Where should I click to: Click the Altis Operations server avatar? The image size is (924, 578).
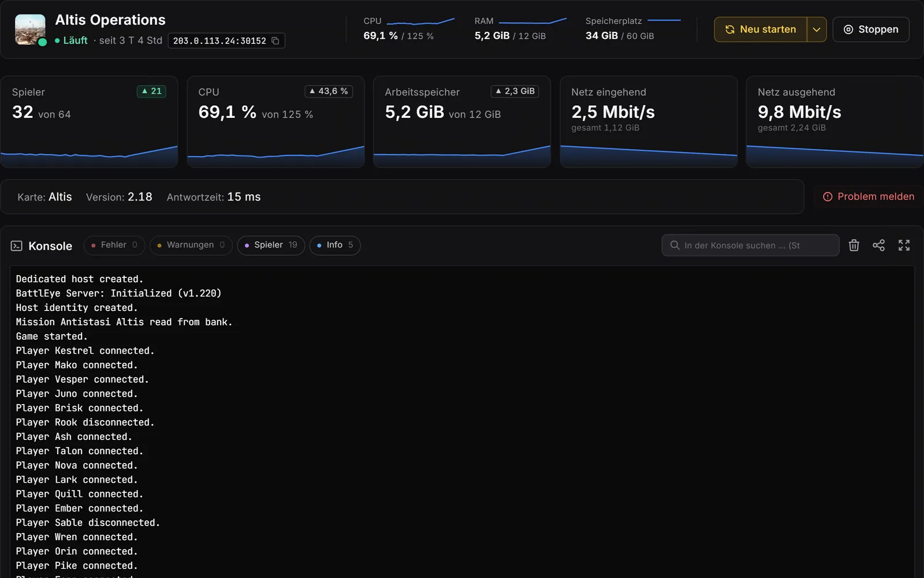30,29
